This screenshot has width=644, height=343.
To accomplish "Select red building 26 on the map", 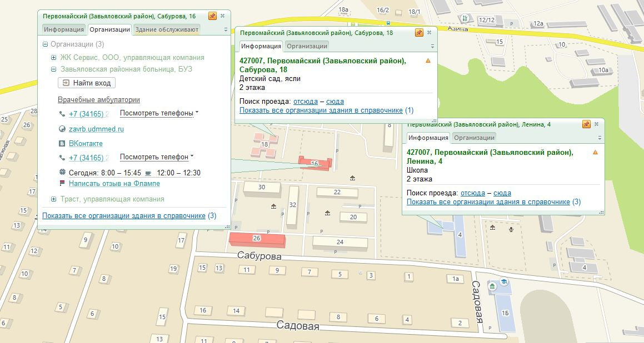I will 257,239.
